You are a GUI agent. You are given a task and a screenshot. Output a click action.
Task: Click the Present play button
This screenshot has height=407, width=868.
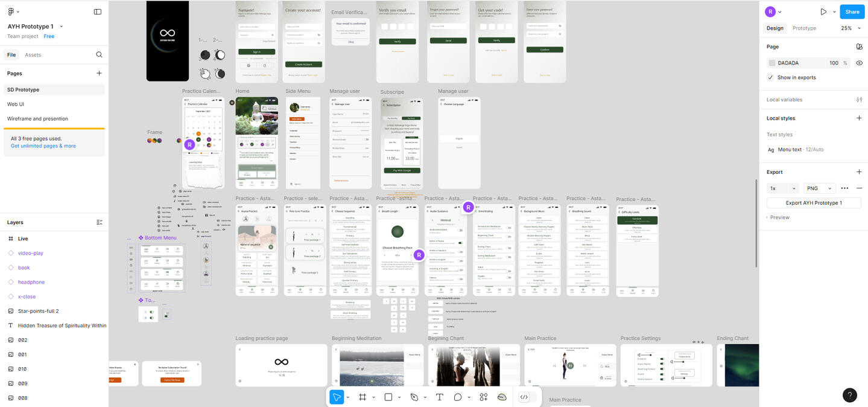[x=823, y=11]
